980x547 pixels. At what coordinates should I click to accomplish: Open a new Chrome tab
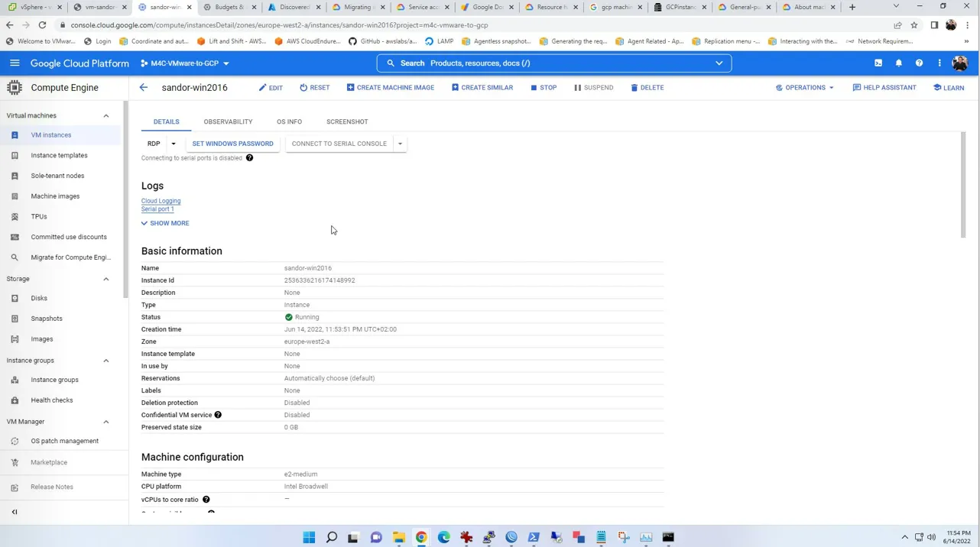click(852, 8)
